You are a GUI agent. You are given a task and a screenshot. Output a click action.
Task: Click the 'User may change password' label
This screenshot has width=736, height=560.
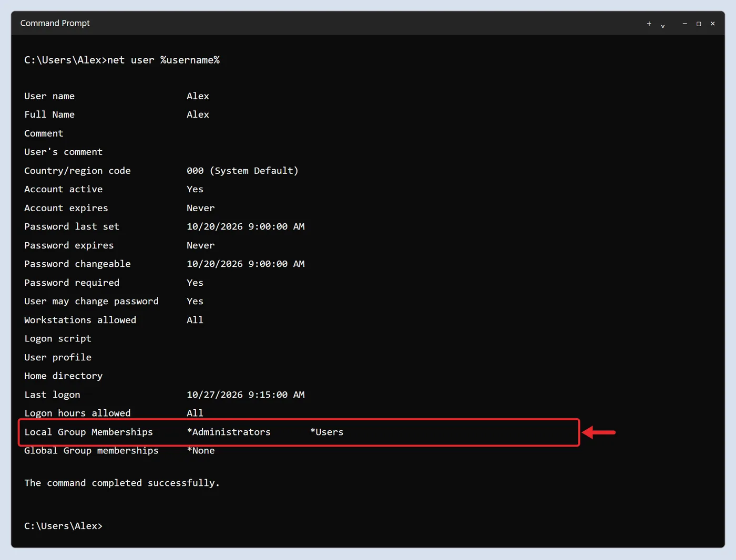[x=91, y=301]
